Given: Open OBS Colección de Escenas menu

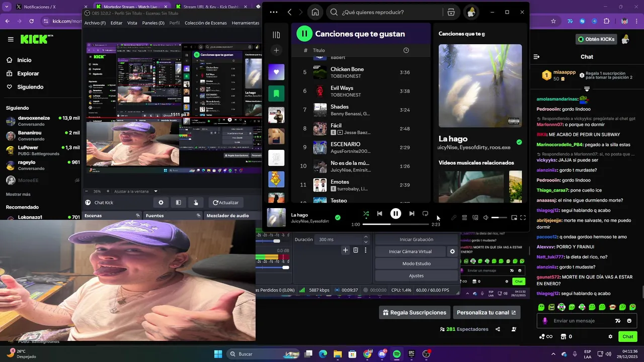Looking at the screenshot, I should (x=206, y=23).
